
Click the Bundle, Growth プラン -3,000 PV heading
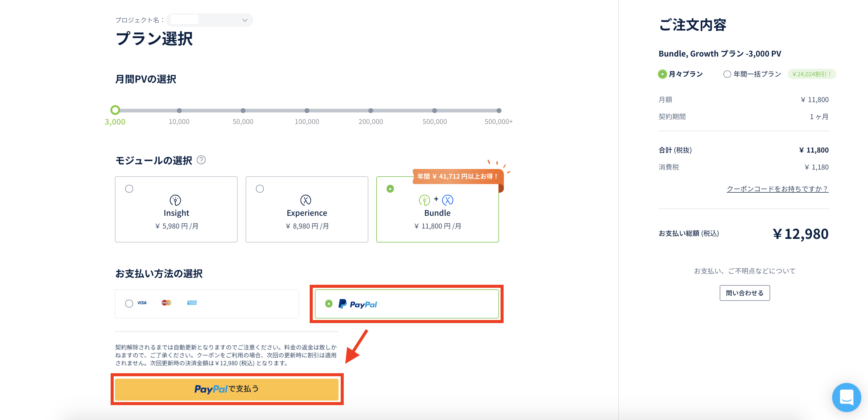(x=720, y=54)
